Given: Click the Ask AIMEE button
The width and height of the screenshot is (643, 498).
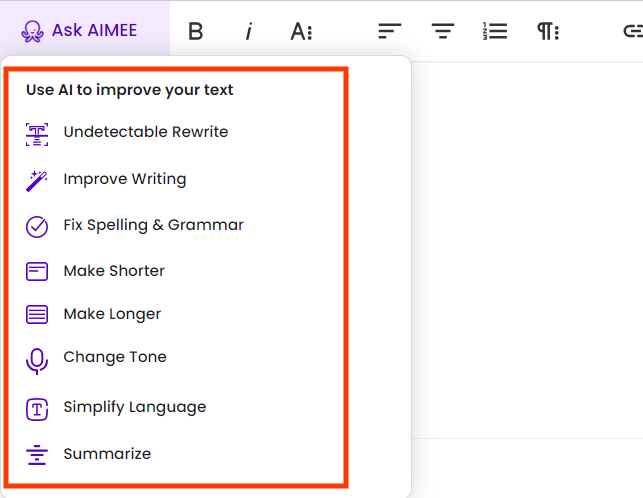Looking at the screenshot, I should (84, 30).
